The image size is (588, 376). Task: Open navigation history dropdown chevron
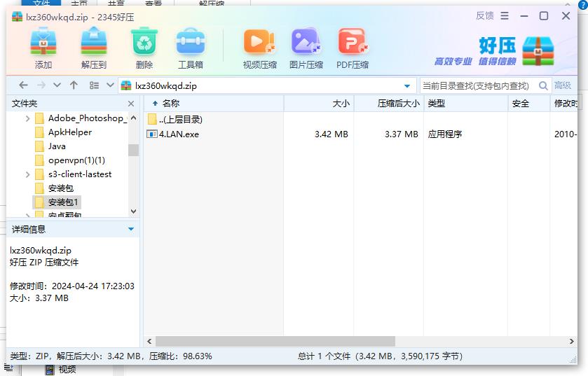(57, 85)
